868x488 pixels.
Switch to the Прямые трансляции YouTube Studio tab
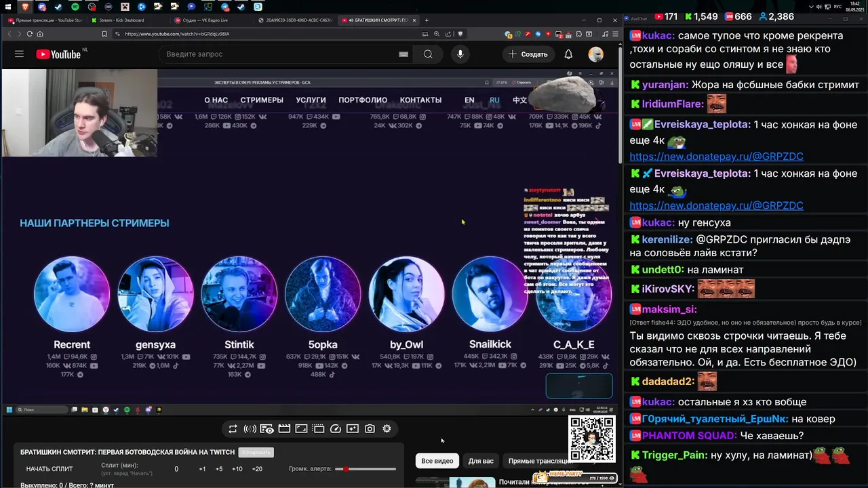(x=44, y=20)
